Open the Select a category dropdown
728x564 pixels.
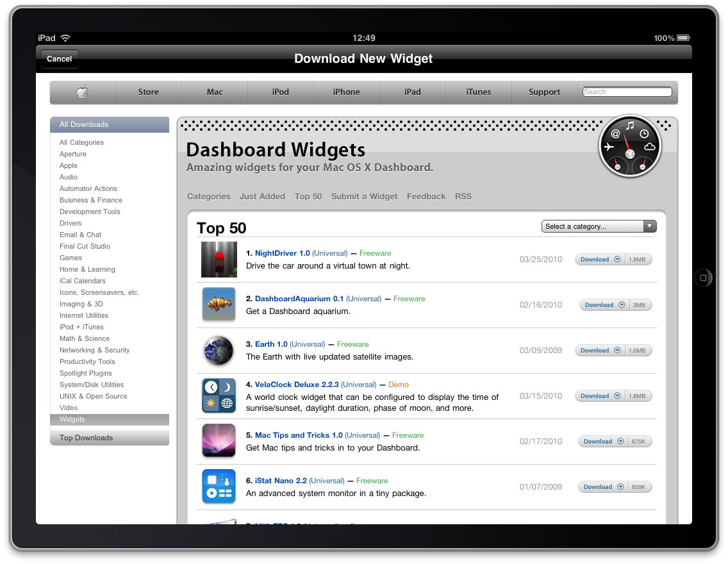pyautogui.click(x=599, y=226)
